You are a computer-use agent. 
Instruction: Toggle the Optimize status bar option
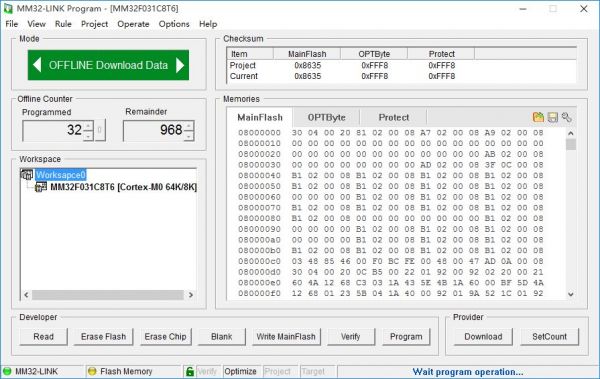240,371
